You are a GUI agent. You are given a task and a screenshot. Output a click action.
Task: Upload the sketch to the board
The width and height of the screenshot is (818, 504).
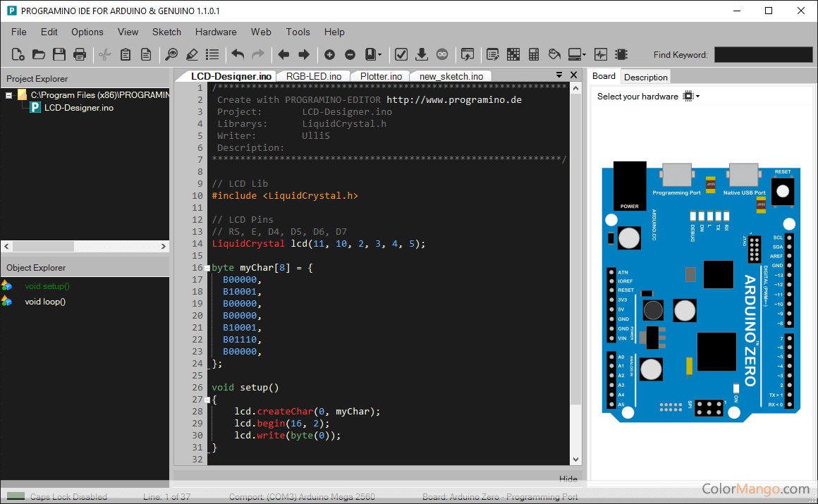pos(422,54)
